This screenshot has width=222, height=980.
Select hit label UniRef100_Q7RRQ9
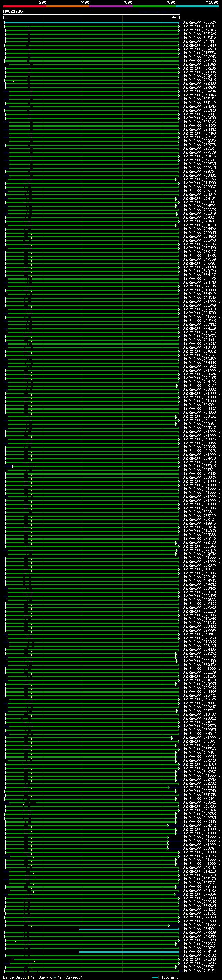[199, 933]
